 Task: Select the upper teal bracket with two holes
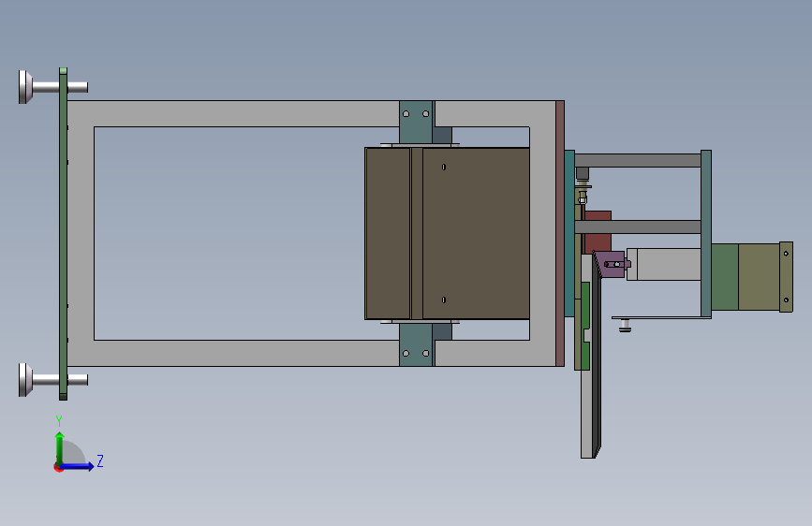pyautogui.click(x=416, y=122)
